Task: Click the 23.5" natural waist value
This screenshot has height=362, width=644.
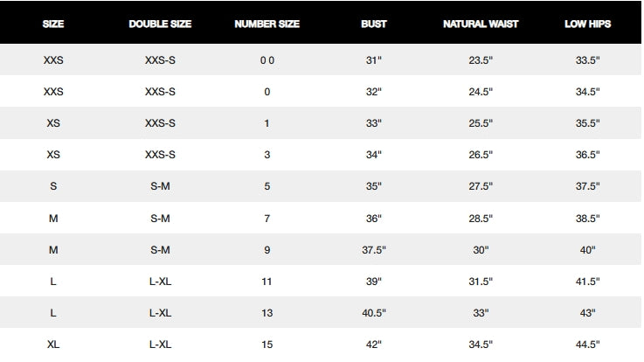Action: coord(481,60)
